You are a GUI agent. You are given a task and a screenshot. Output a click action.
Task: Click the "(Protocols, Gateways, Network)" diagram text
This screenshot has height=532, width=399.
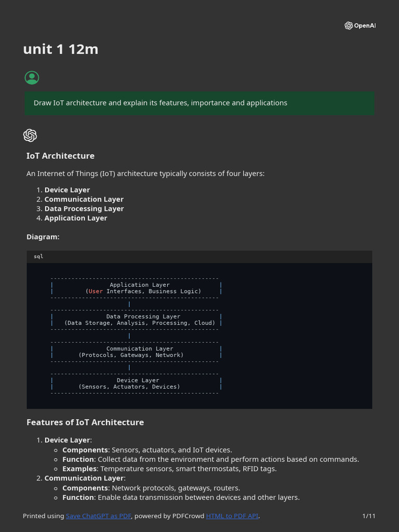point(131,355)
